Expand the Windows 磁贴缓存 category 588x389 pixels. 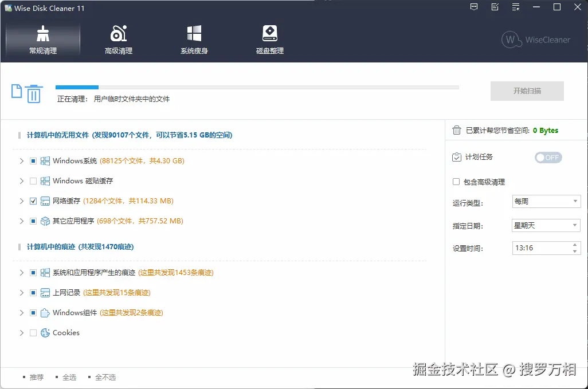click(21, 181)
